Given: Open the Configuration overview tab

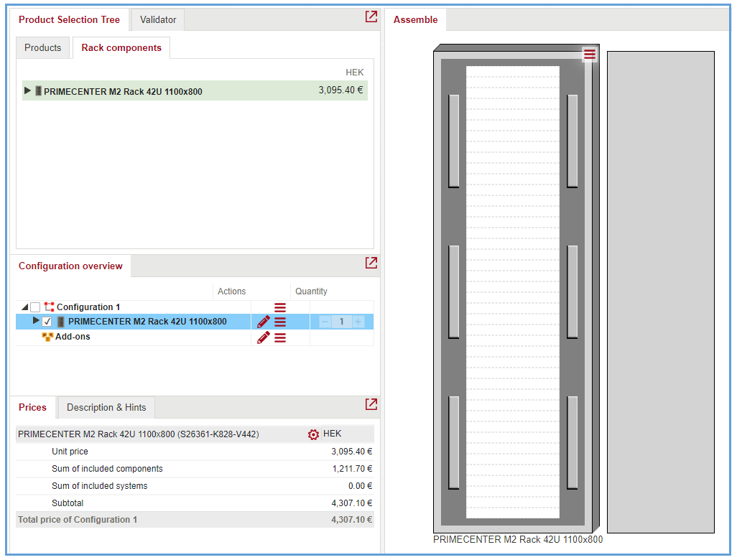Looking at the screenshot, I should coord(70,266).
